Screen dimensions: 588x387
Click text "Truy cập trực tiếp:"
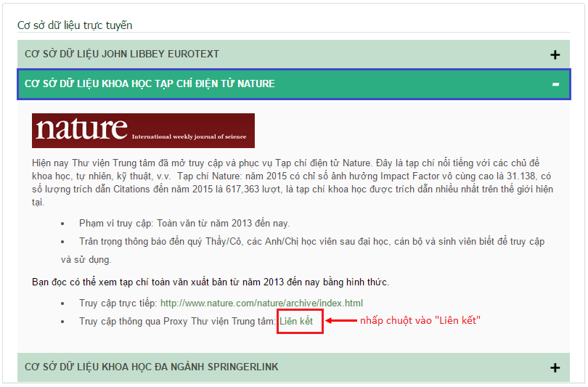[118, 303]
